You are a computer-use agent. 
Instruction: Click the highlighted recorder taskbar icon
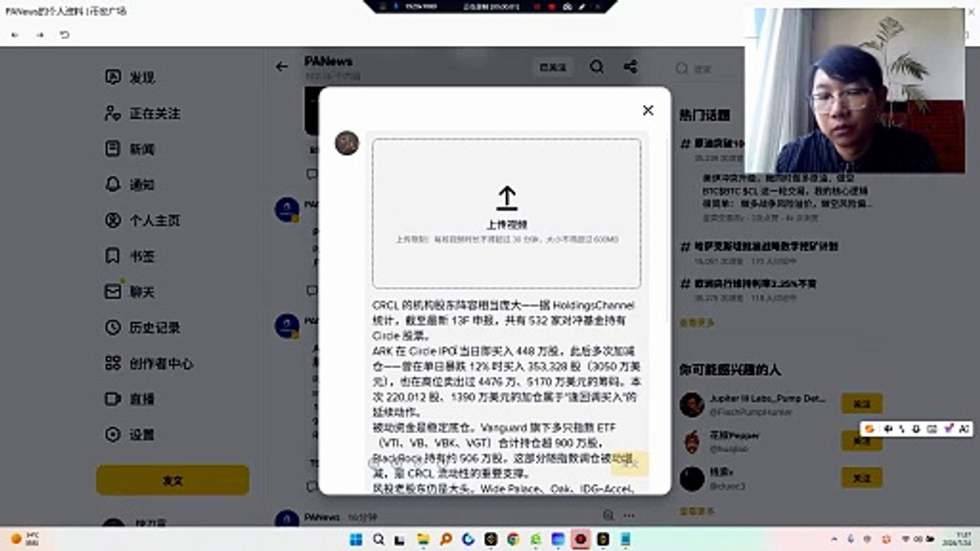580,540
